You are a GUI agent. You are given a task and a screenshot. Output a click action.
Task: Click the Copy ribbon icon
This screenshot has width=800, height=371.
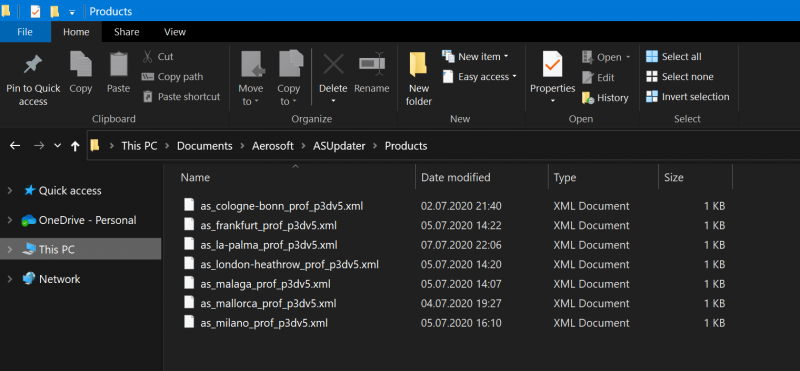coord(81,64)
